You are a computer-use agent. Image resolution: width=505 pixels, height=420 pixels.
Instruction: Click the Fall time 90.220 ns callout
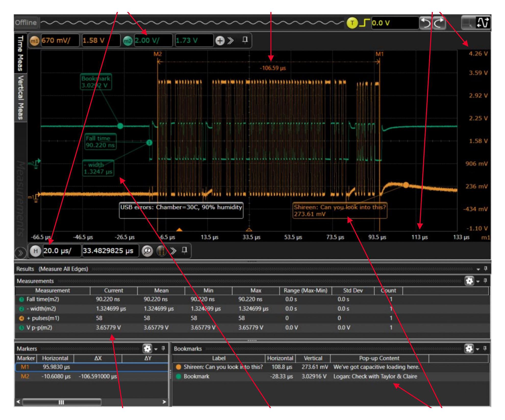pyautogui.click(x=100, y=142)
